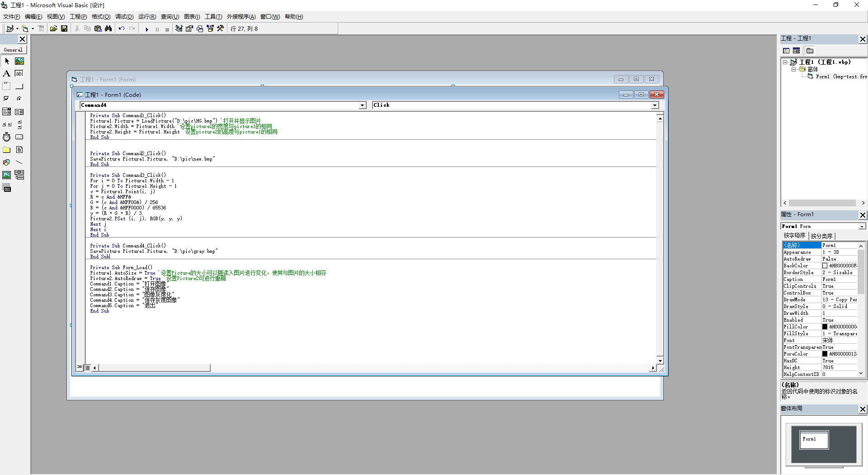
Task: Select the Label control tool
Action: [7, 74]
